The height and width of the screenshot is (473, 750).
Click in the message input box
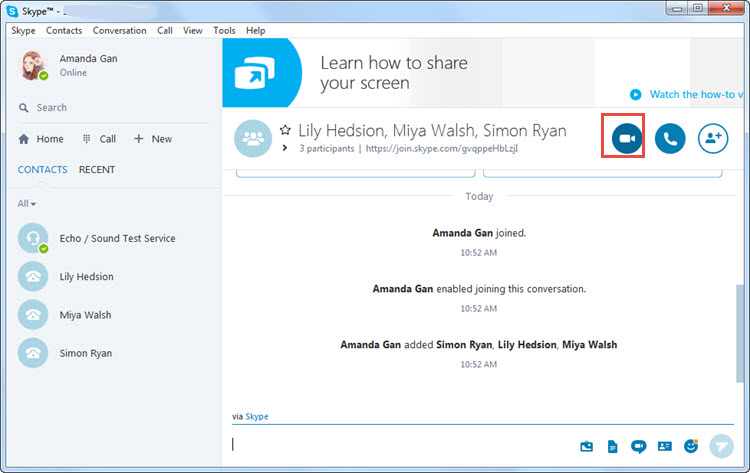[402, 445]
